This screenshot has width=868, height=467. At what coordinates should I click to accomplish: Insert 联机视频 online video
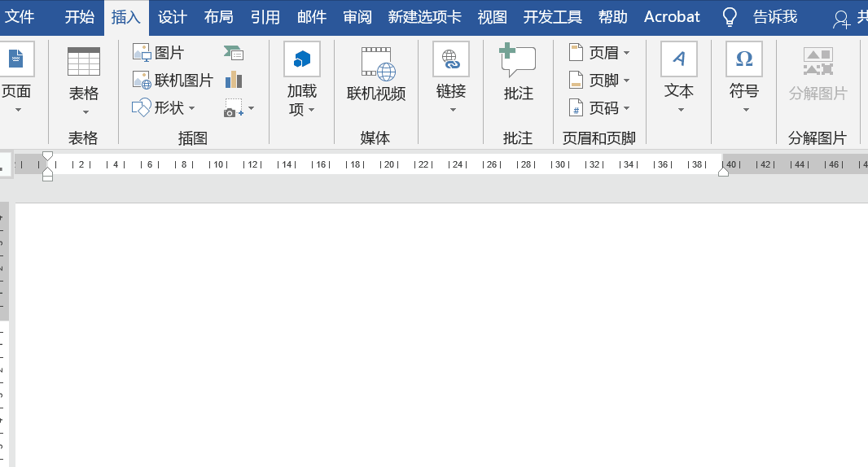(376, 75)
